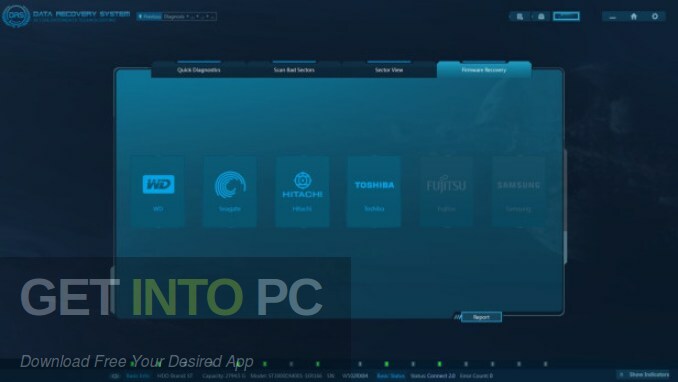The height and width of the screenshot is (382, 678).
Task: Click the Error Count value in status bar
Action: (476, 376)
